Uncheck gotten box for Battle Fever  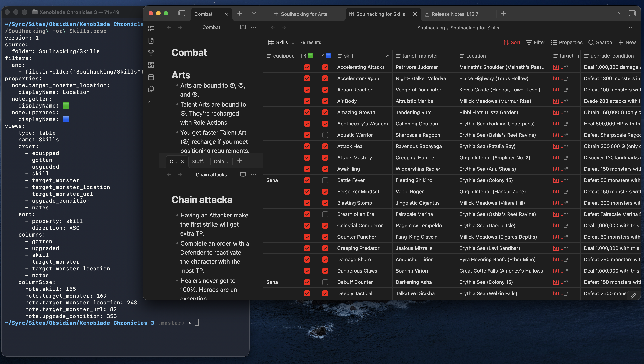307,180
